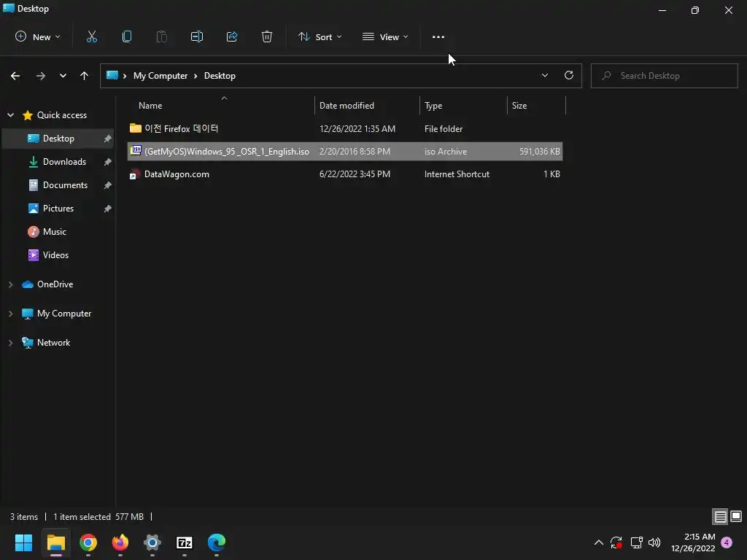The height and width of the screenshot is (560, 747).
Task: Open recent locations dropdown arrow
Action: click(63, 76)
